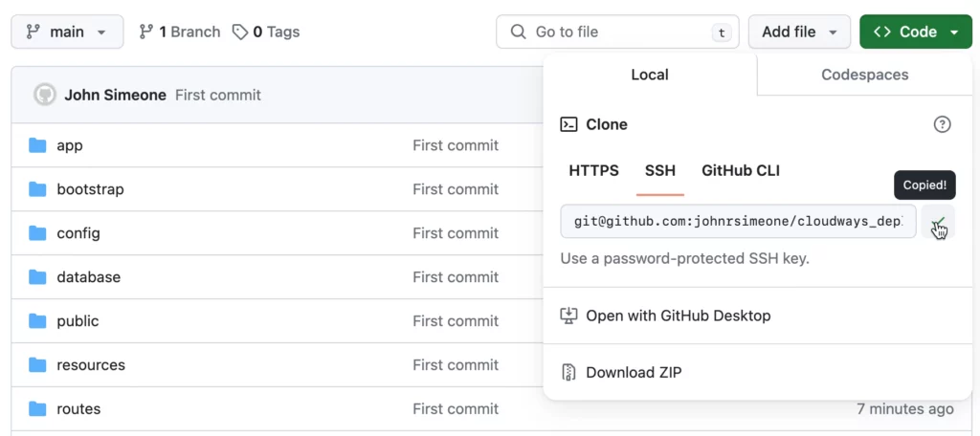Click the git branch icon in main button
The image size is (980, 436).
coord(33,32)
